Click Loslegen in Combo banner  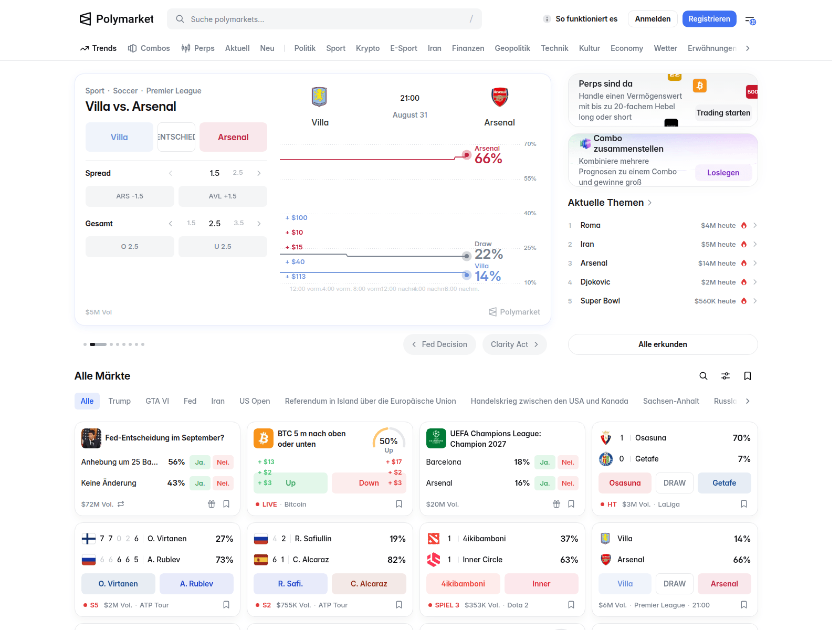(723, 173)
